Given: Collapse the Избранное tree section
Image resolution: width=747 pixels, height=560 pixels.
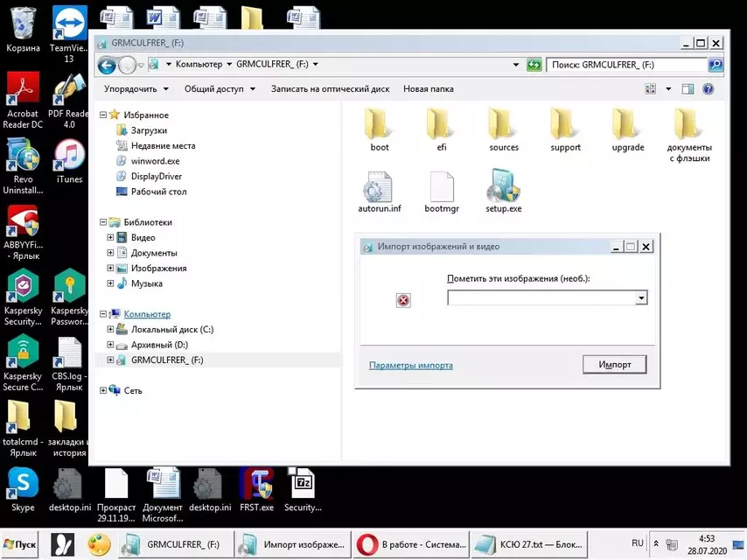Looking at the screenshot, I should 103,115.
